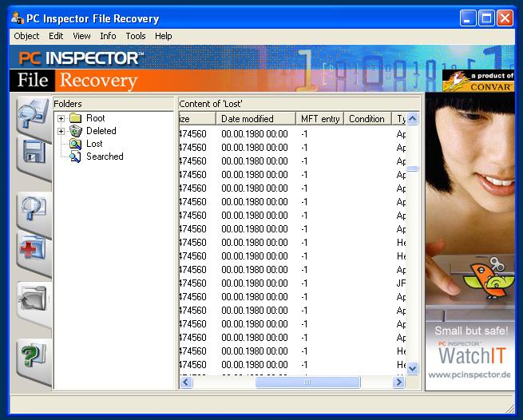Select the Deleted tree item label

(x=101, y=131)
